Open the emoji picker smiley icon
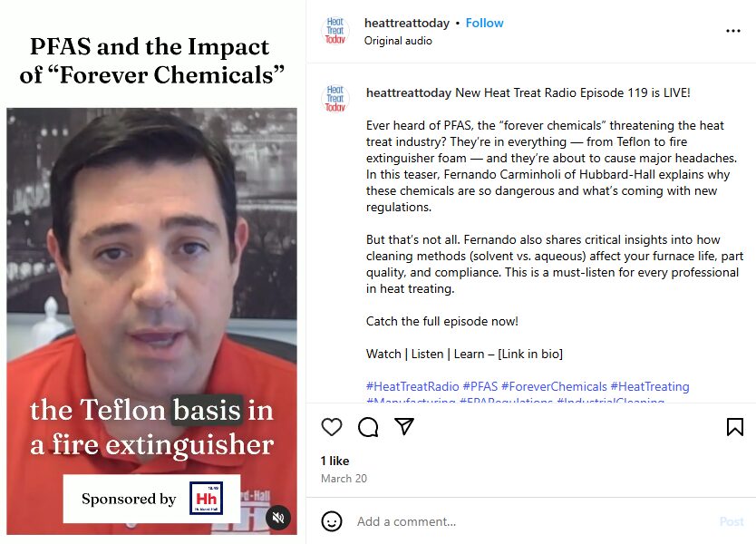Viewport: 756px width, 544px height. pyautogui.click(x=332, y=521)
